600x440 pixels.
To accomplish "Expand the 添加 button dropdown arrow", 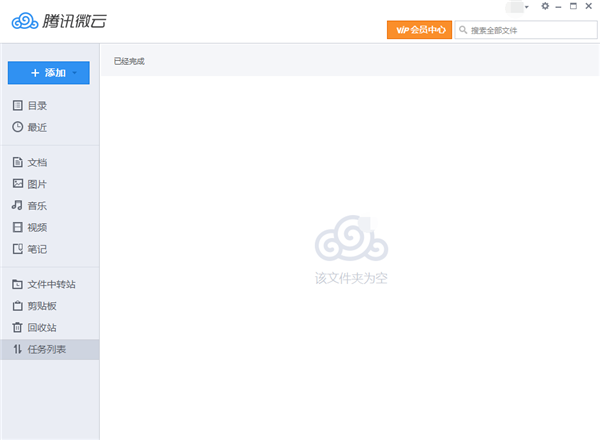I will click(x=75, y=73).
